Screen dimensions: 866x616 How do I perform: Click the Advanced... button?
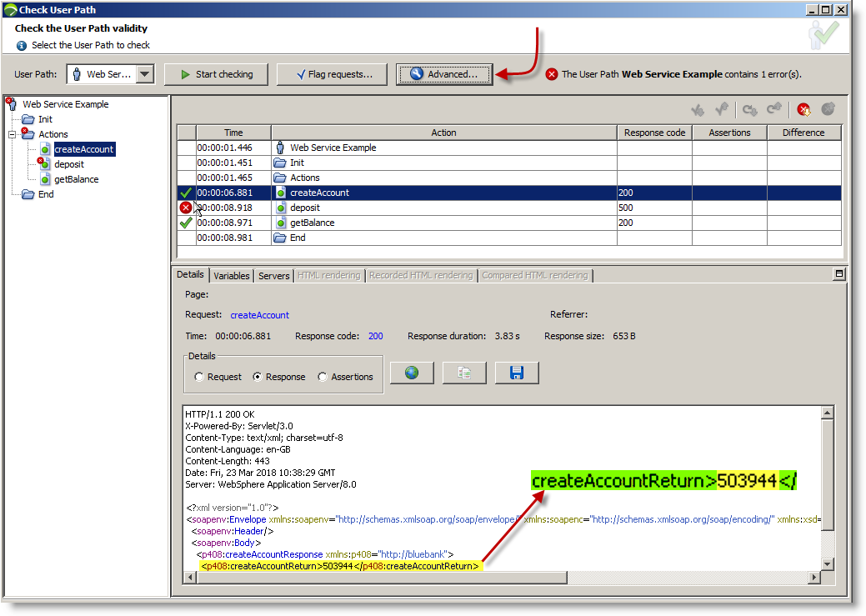(444, 74)
